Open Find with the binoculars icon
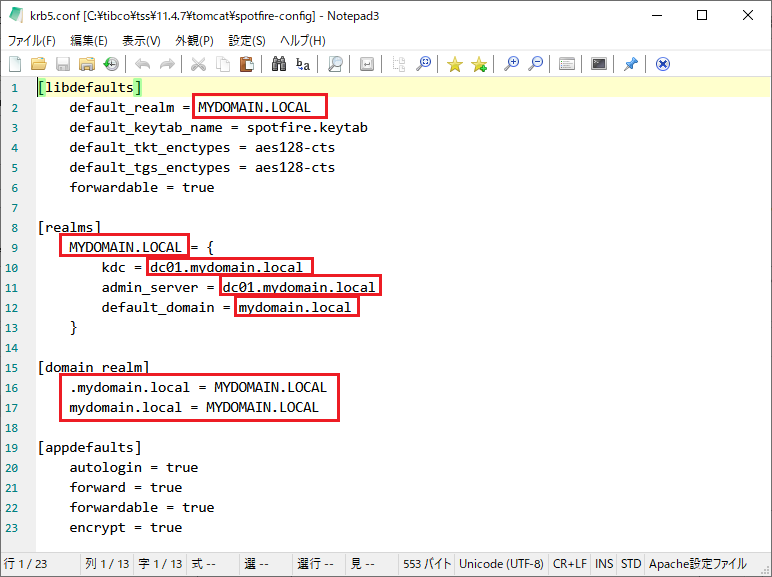 coord(279,64)
